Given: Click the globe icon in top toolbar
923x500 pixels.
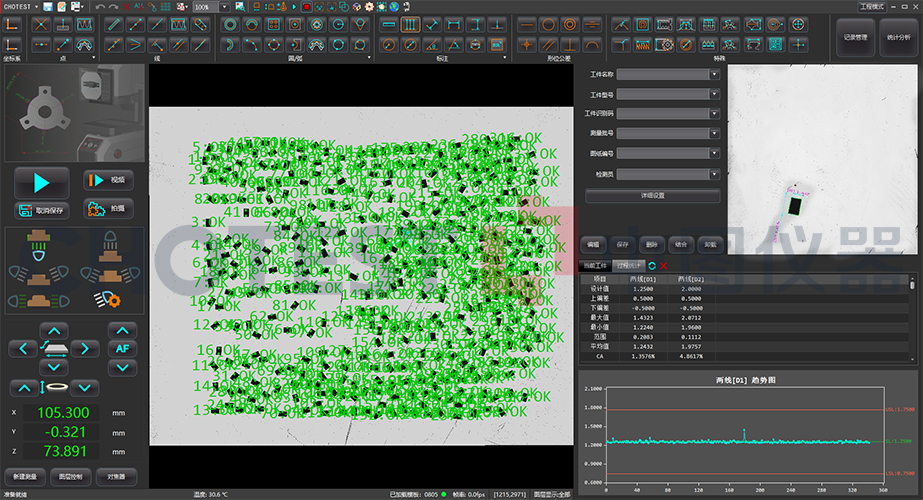Looking at the screenshot, I should 393,7.
